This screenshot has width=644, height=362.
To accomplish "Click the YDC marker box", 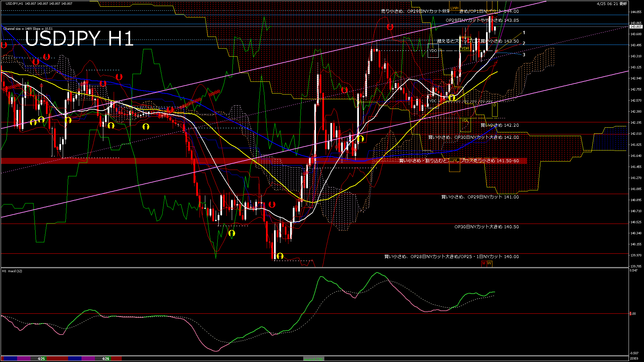I will coord(433,101).
